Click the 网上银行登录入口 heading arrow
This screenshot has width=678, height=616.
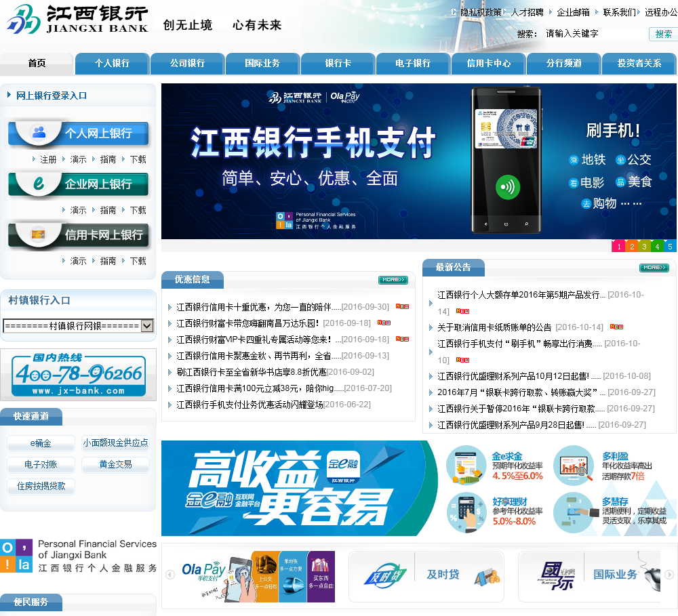9,95
